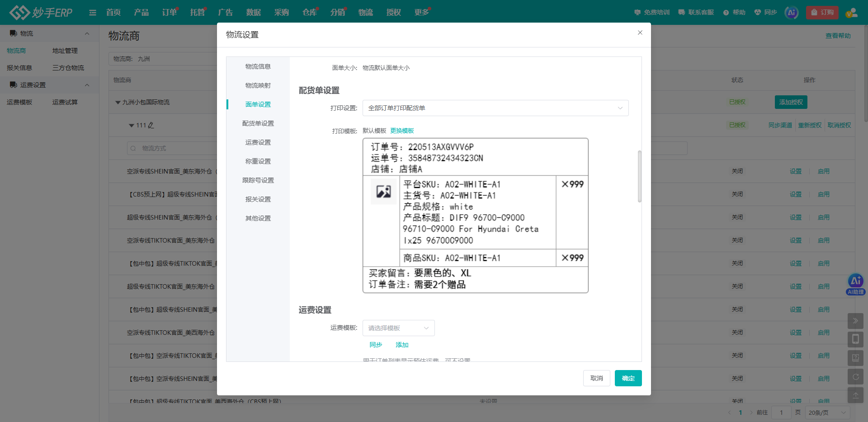This screenshot has height=422, width=868.
Task: Click the 同步渠道 link
Action: pyautogui.click(x=780, y=125)
